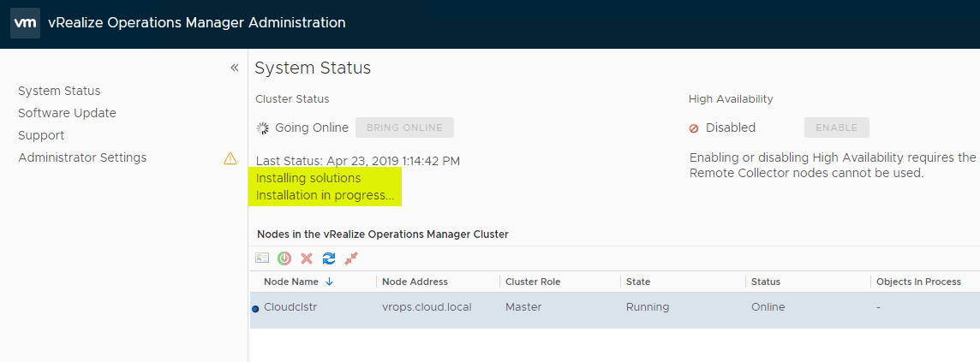The height and width of the screenshot is (362, 980).
Task: Open the Software Update page
Action: click(x=67, y=113)
